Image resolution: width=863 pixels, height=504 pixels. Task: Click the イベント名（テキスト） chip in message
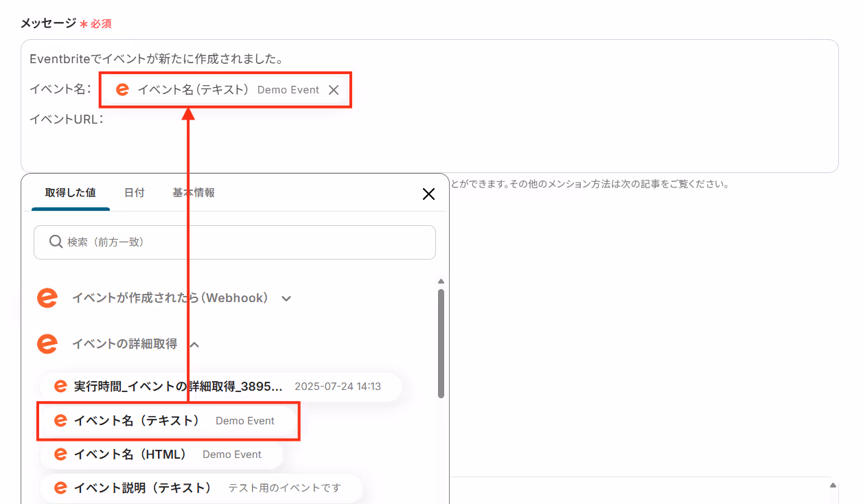click(225, 90)
